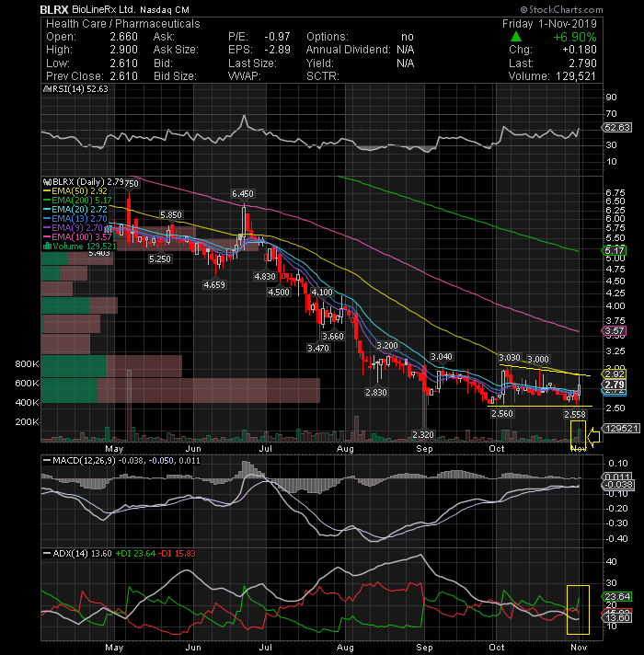Click the 3.470 price label
Viewport: 644px width, 655px height.
point(318,348)
